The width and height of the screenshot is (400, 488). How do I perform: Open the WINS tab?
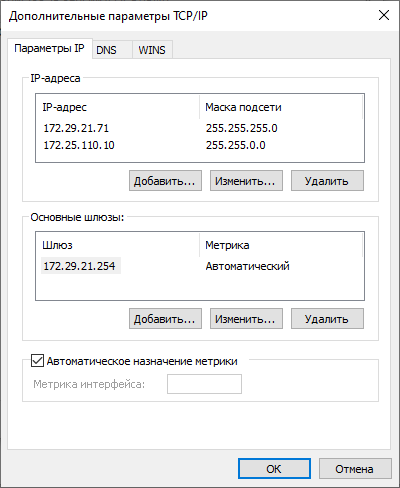(152, 50)
